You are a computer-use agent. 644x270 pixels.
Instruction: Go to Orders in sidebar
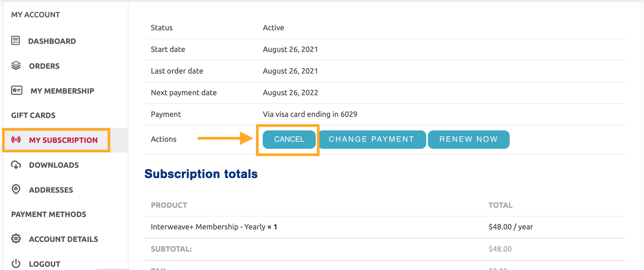pyautogui.click(x=44, y=66)
